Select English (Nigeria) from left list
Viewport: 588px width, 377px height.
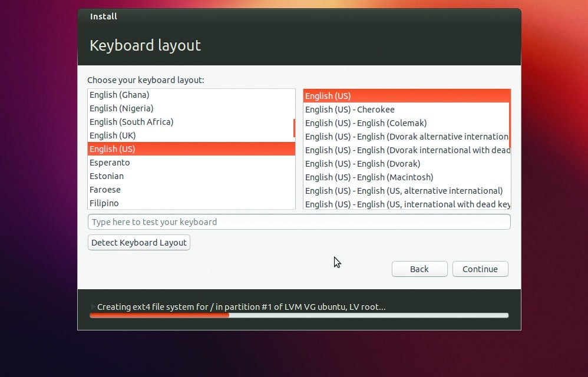[x=121, y=108]
